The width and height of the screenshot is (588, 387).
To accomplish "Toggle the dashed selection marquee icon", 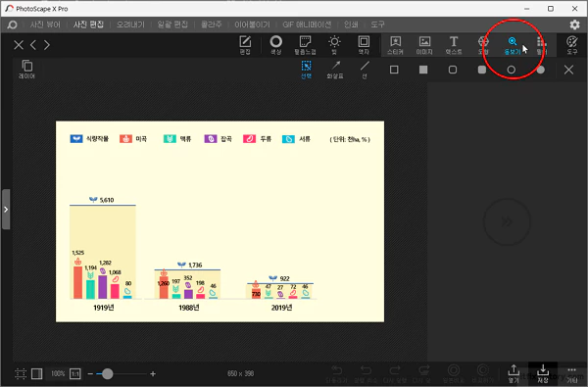I will tap(21, 373).
